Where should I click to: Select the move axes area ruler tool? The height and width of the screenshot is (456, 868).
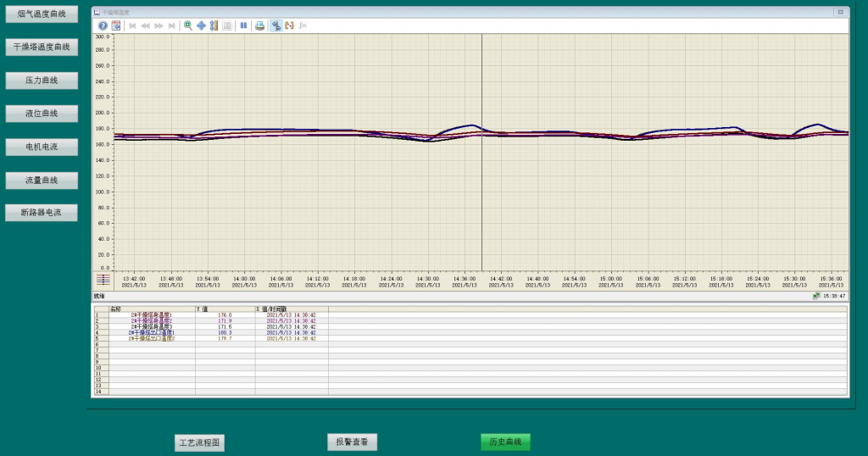coord(214,25)
